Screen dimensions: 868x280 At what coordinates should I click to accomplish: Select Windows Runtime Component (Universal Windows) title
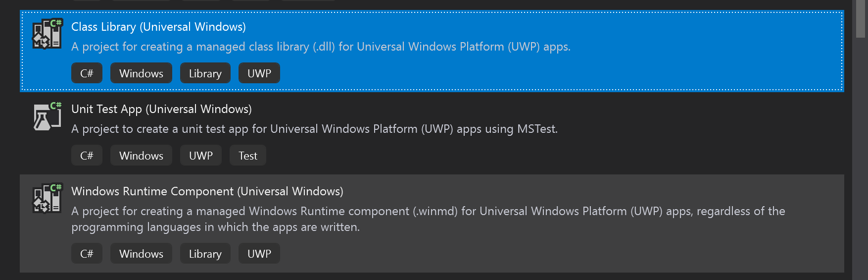coord(207,191)
